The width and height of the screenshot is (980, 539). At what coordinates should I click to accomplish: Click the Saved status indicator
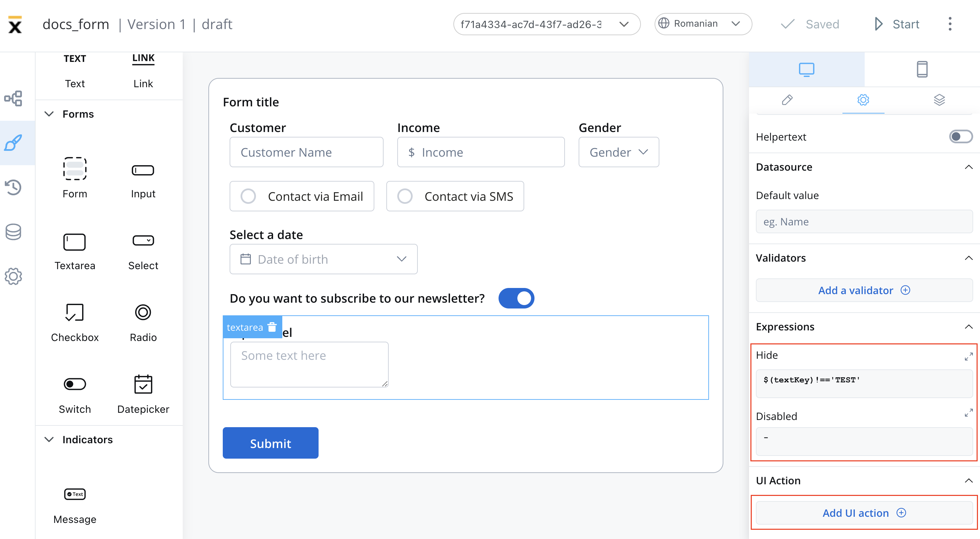(810, 24)
